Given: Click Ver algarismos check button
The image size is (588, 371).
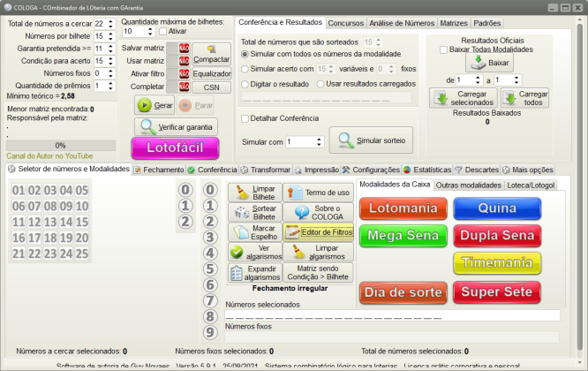Looking at the screenshot, I should [x=254, y=252].
